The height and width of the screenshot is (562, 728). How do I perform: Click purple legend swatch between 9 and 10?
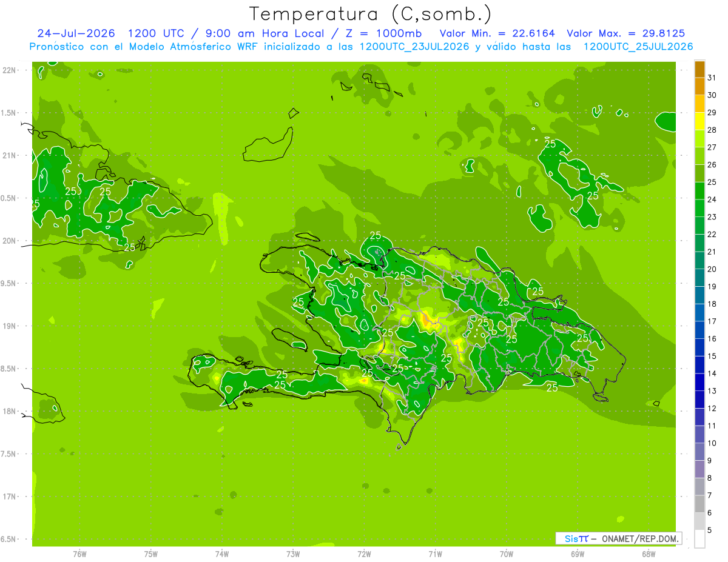pyautogui.click(x=699, y=452)
